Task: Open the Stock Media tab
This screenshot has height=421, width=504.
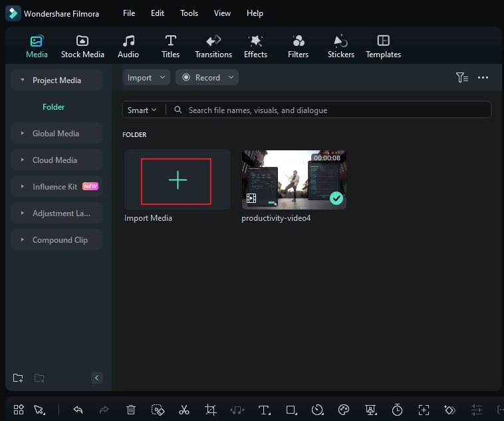Action: pyautogui.click(x=82, y=47)
